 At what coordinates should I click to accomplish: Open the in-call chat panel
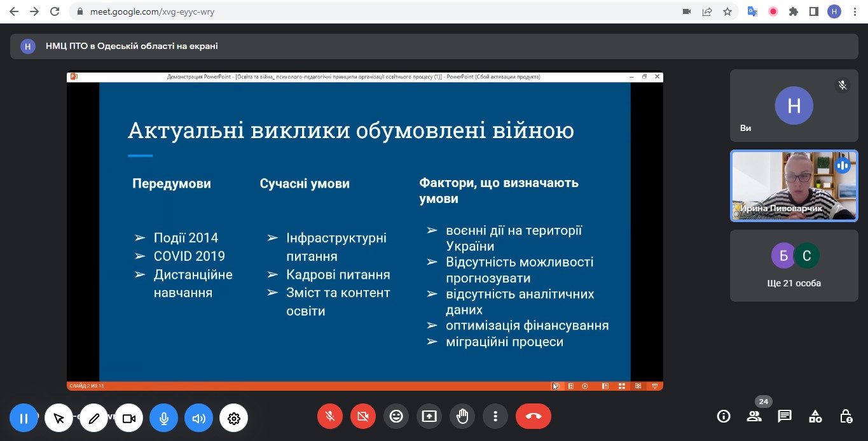[x=785, y=416]
